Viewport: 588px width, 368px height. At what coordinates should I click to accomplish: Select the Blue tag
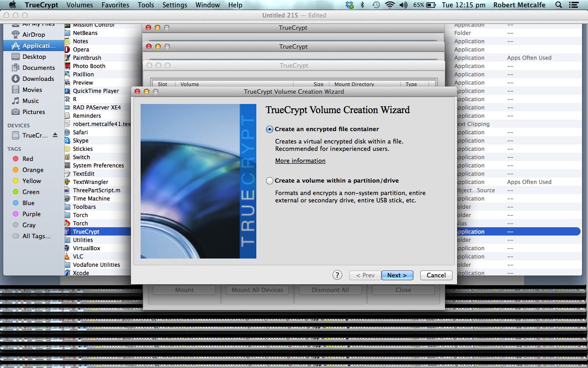(28, 203)
